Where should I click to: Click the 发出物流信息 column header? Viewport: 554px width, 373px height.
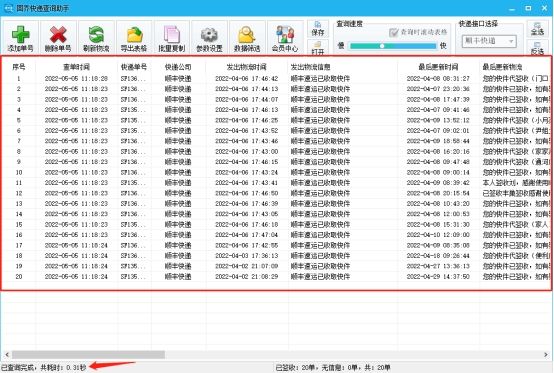[x=310, y=66]
